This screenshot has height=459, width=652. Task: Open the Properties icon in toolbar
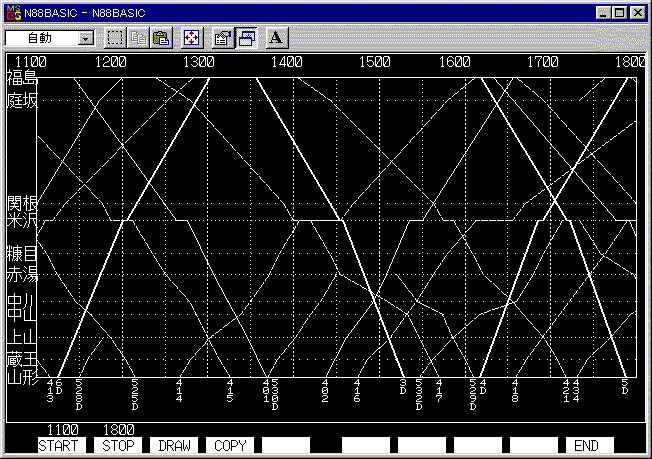[223, 38]
